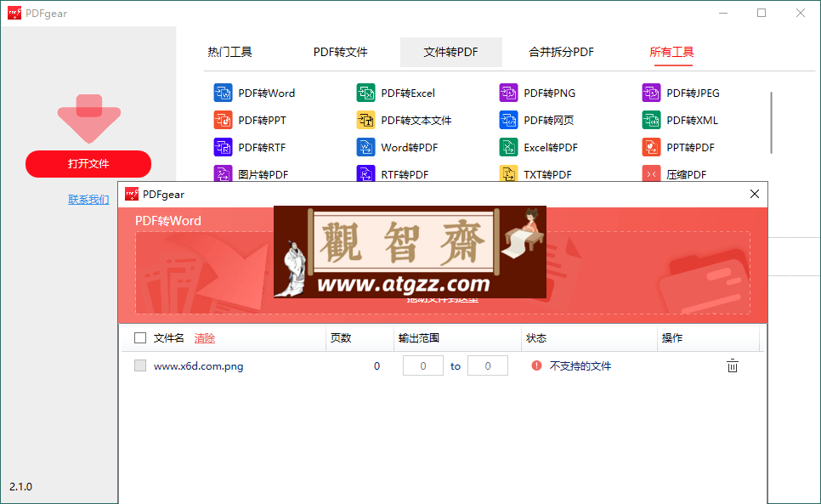
Task: Click the start page range field
Action: [x=423, y=365]
